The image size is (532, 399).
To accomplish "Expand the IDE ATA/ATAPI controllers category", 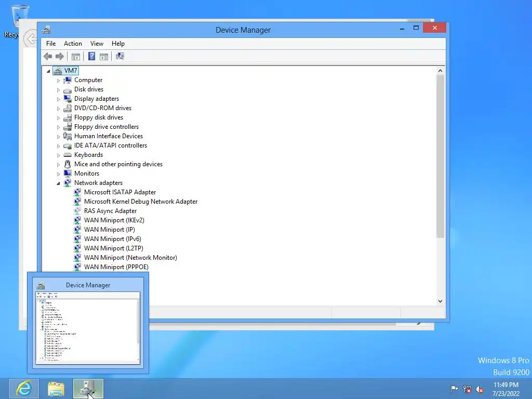I will pos(58,146).
